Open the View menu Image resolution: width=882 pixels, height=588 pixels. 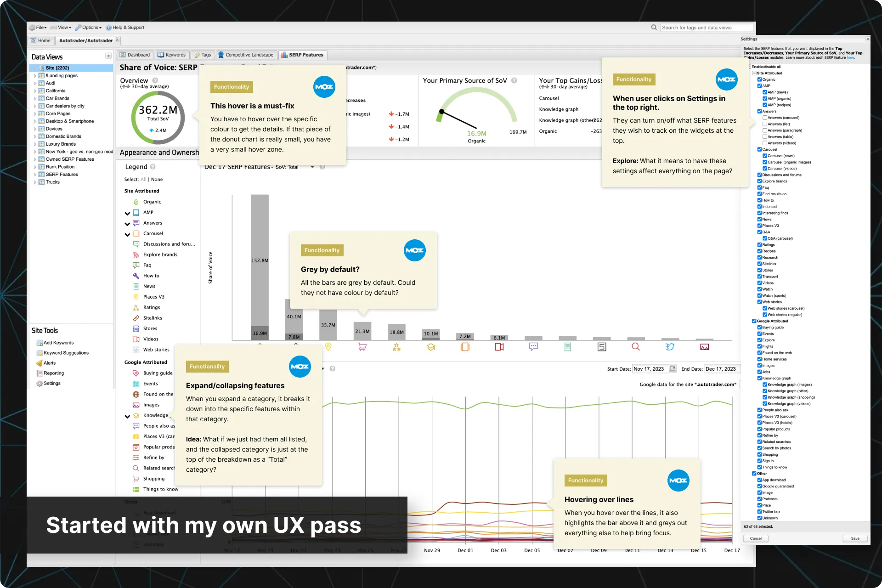pos(61,28)
